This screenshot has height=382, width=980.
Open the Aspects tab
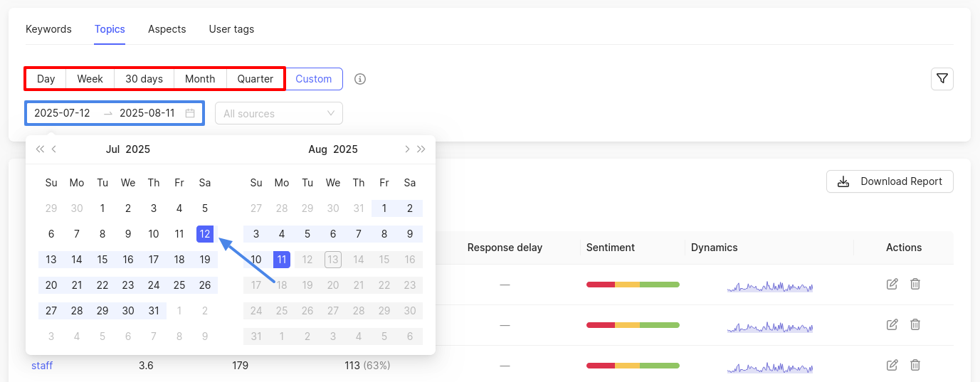pyautogui.click(x=167, y=29)
